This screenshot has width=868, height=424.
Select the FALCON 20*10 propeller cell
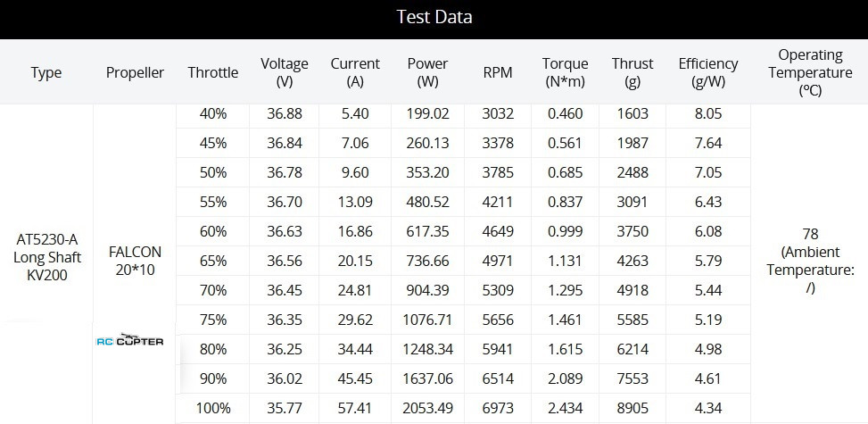click(x=135, y=261)
